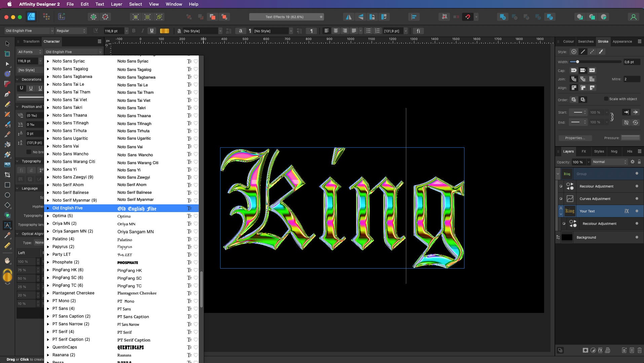
Task: Select the Papyrus (2) font row
Action: tap(121, 247)
